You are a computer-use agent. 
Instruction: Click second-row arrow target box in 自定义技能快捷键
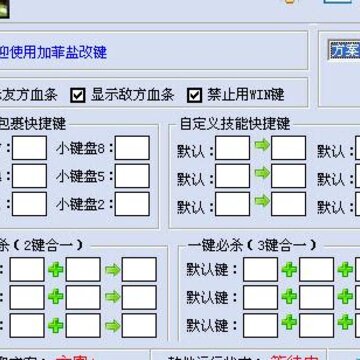coord(288,176)
